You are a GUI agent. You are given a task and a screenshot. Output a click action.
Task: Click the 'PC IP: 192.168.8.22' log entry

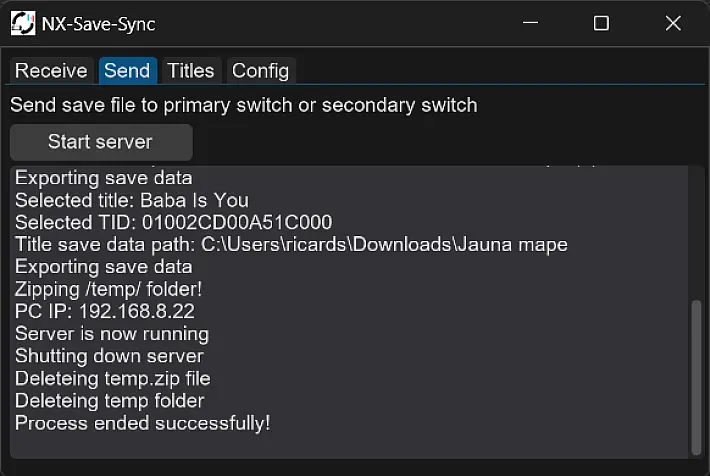[x=105, y=312]
